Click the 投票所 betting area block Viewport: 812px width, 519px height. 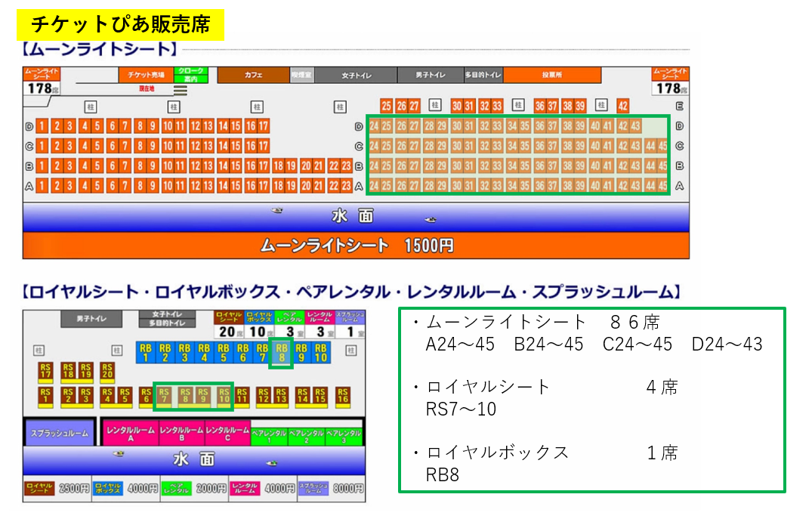(x=552, y=75)
